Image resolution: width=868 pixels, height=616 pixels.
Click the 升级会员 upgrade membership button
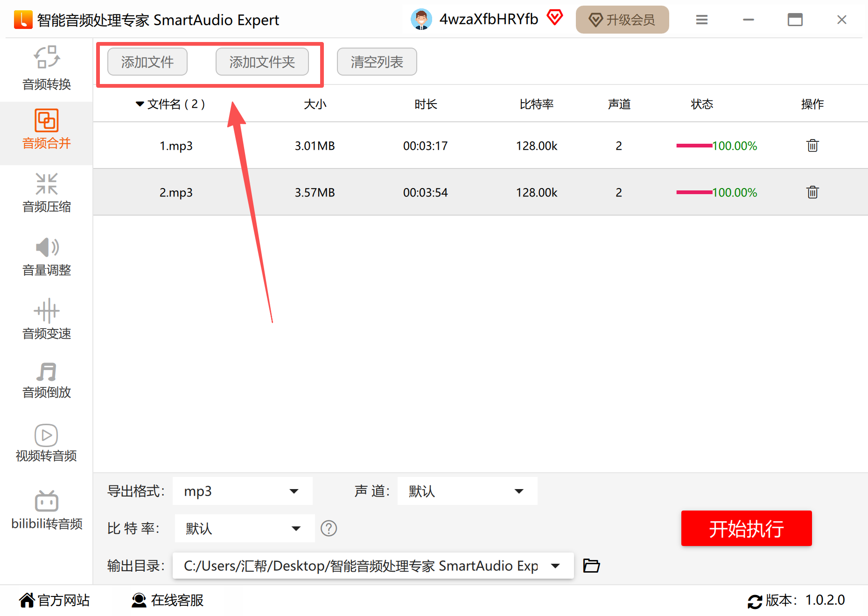pos(623,20)
